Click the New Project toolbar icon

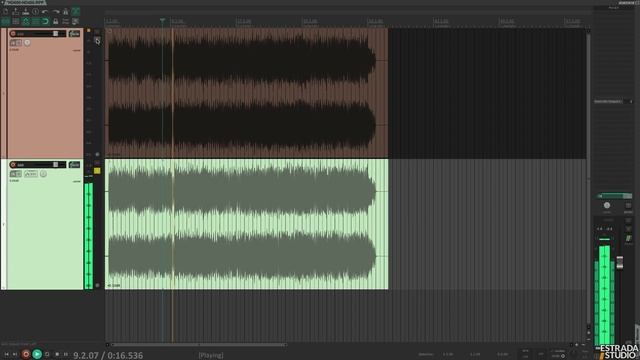click(5, 11)
